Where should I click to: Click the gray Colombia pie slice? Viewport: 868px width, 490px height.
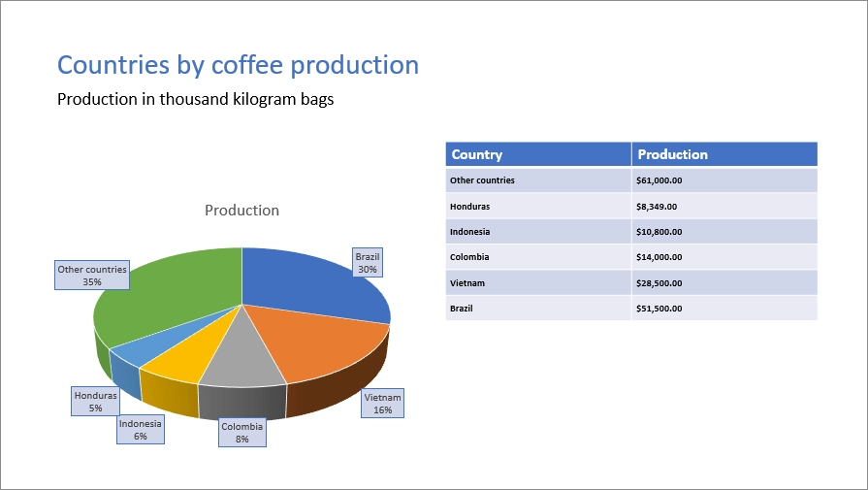tap(241, 366)
